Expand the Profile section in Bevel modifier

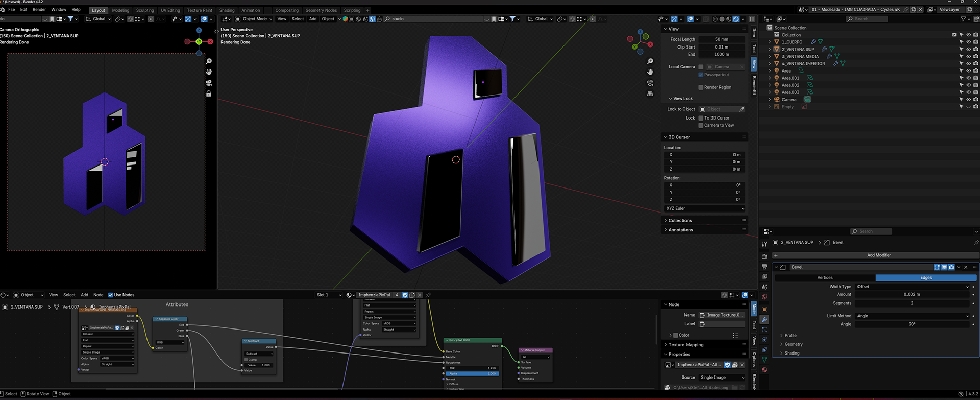pyautogui.click(x=790, y=336)
